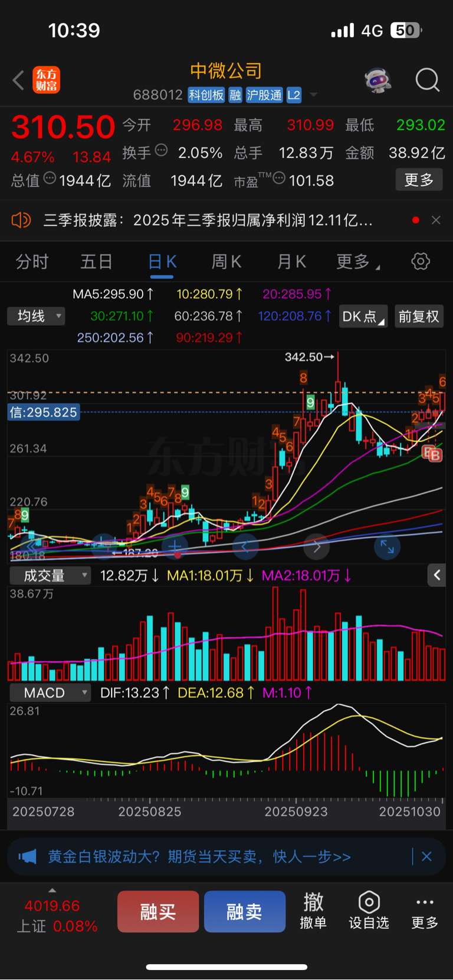Expand chart to fullscreen
Viewport: 453px width, 980px height.
click(387, 547)
